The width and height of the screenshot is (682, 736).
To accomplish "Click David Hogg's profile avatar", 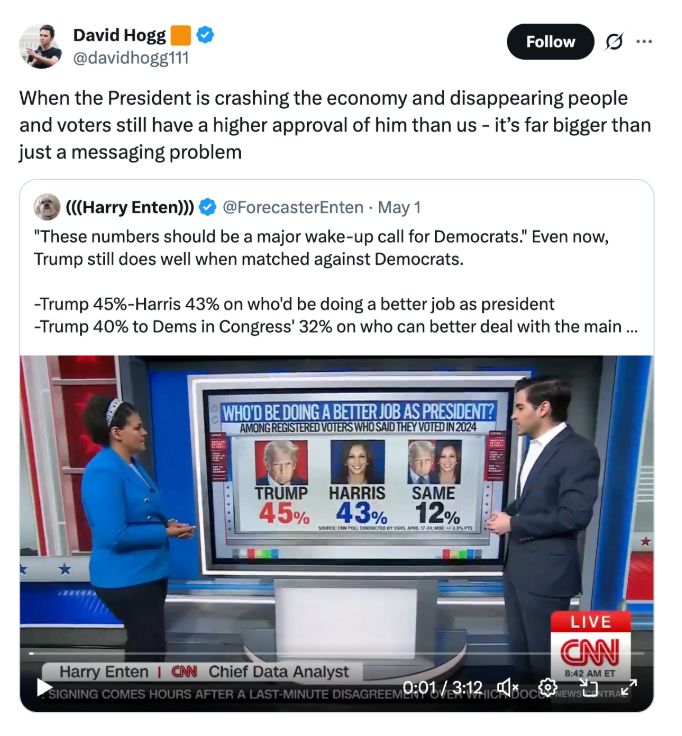I will click(40, 46).
